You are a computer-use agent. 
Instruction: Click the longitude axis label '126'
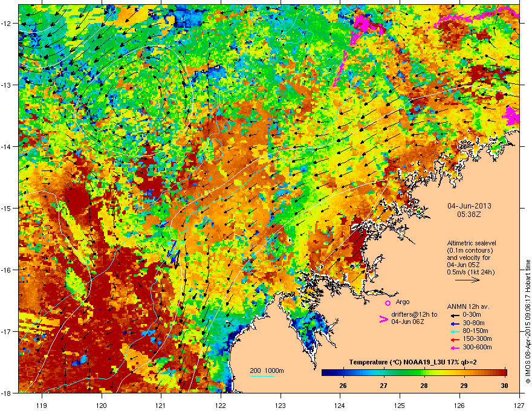[459, 405]
